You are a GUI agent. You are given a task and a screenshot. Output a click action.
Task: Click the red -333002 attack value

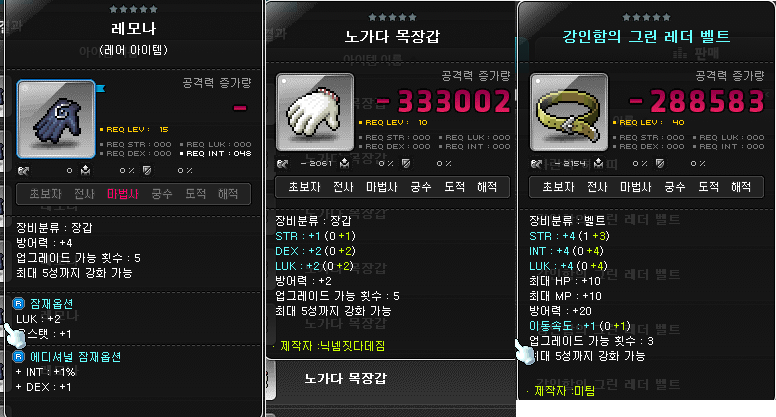(443, 101)
